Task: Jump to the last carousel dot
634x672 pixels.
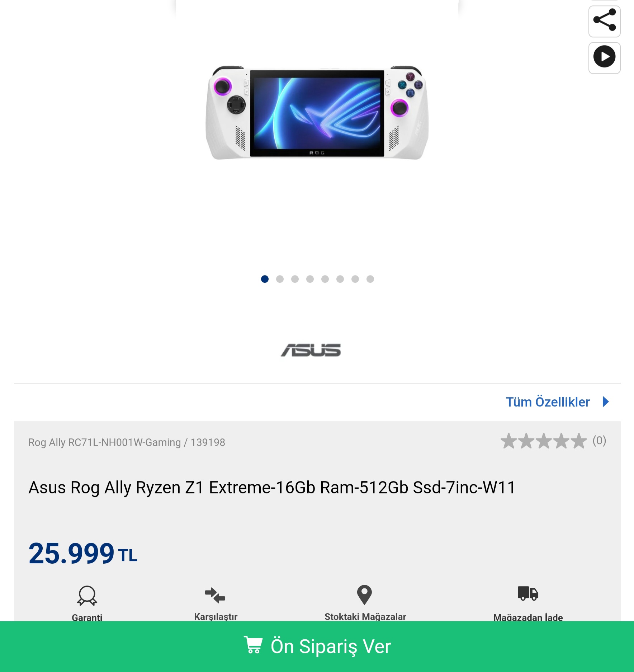Action: (370, 279)
